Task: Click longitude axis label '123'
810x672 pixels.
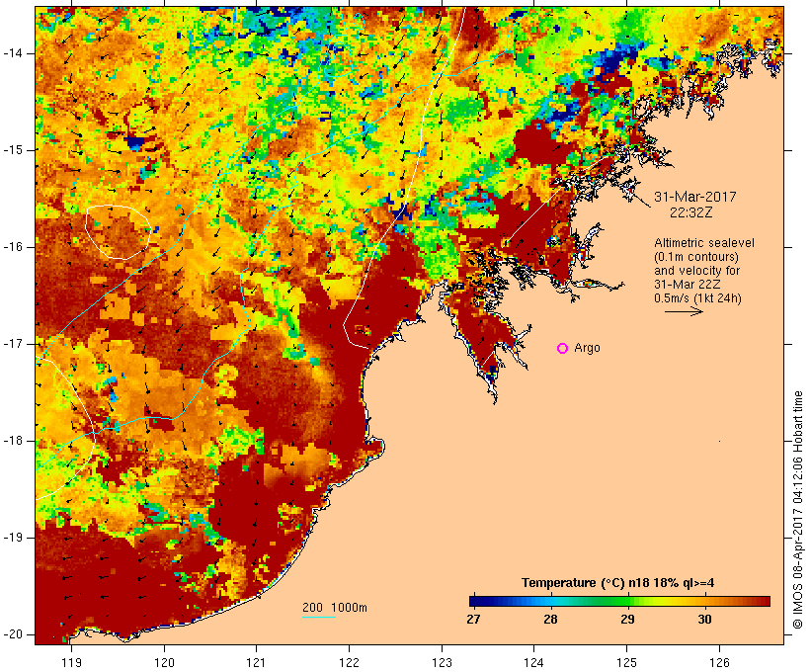Action: (x=442, y=662)
